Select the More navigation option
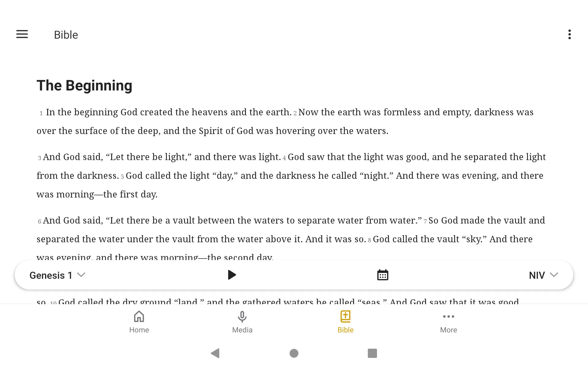This screenshot has height=368, width=588. pyautogui.click(x=448, y=321)
